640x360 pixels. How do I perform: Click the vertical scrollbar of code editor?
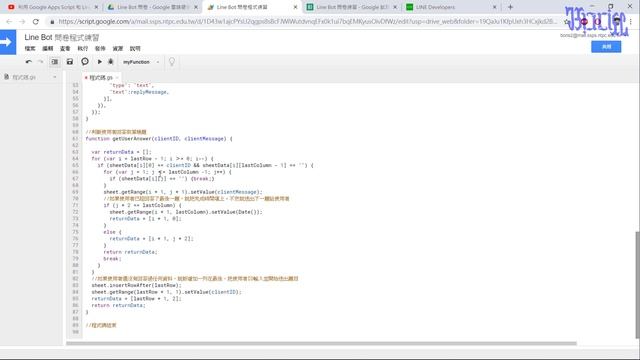tap(637, 284)
